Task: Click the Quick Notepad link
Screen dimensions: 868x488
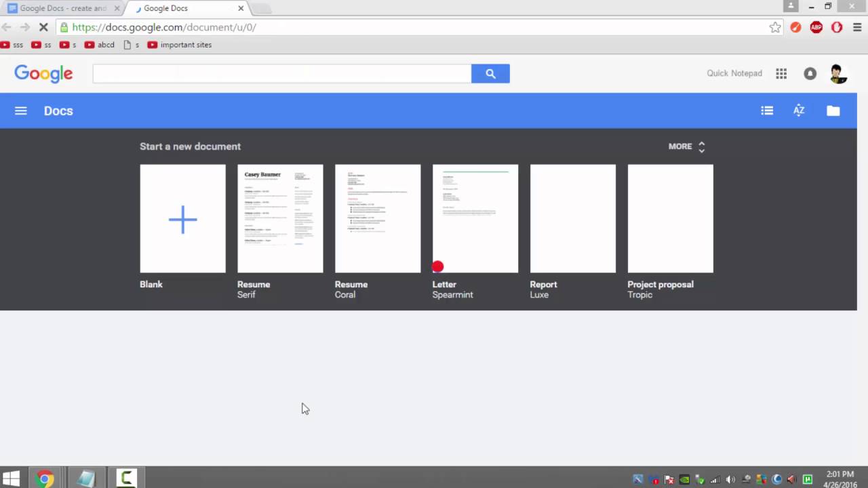Action: click(x=734, y=73)
